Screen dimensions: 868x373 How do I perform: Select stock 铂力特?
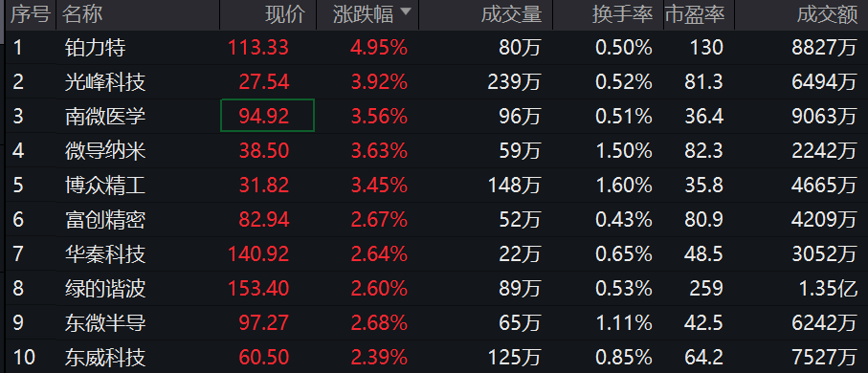click(x=95, y=48)
